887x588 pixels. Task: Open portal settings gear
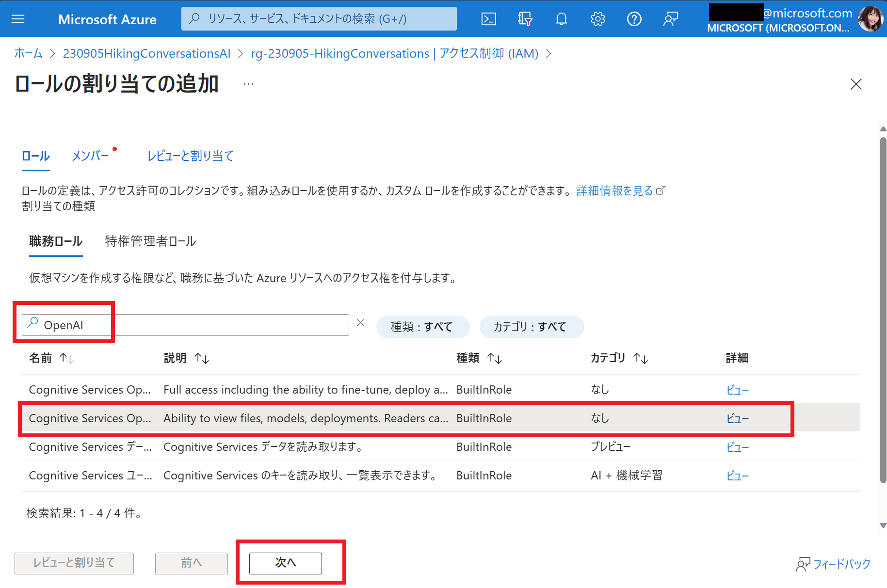pos(597,19)
